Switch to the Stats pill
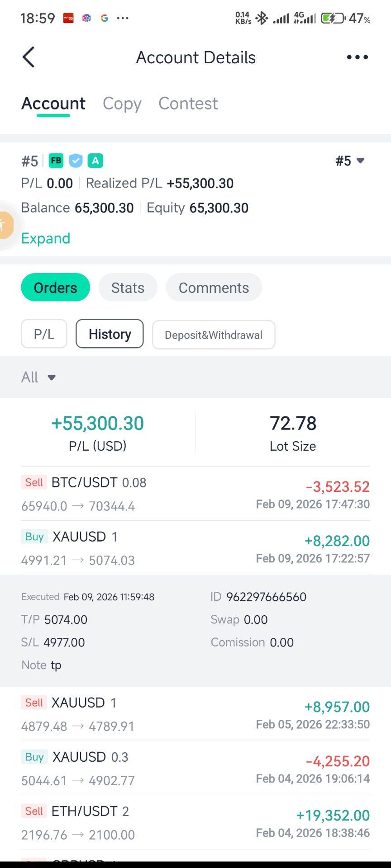This screenshot has width=391, height=868. [128, 288]
